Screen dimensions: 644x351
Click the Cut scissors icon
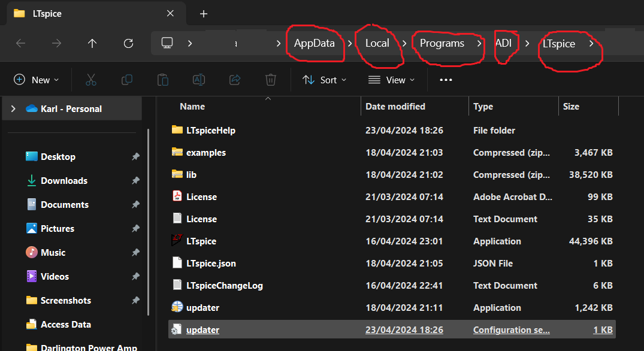coord(91,80)
